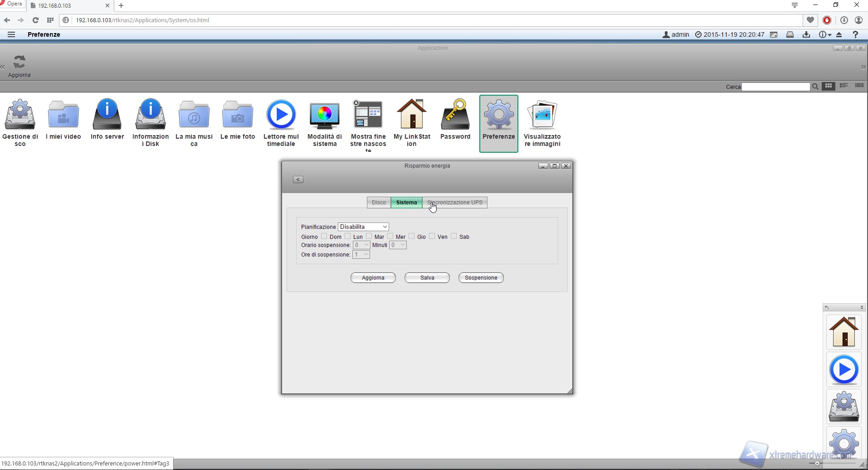Screen dimensions: 868x470
Task: Expand the Pianificazione dropdown
Action: click(x=363, y=227)
